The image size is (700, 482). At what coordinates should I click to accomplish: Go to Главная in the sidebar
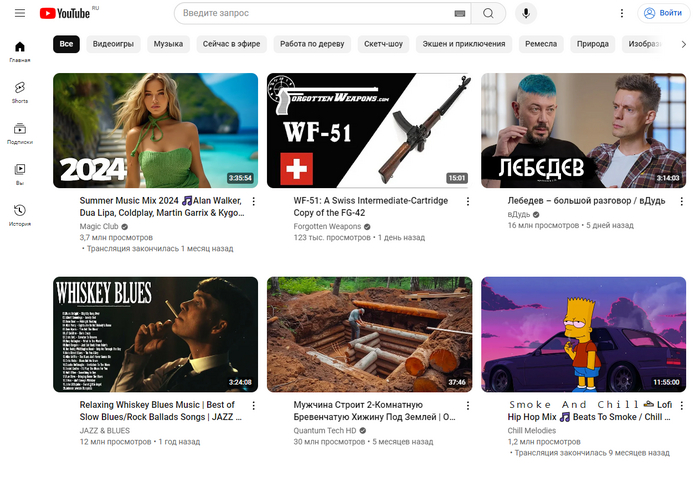pos(20,51)
